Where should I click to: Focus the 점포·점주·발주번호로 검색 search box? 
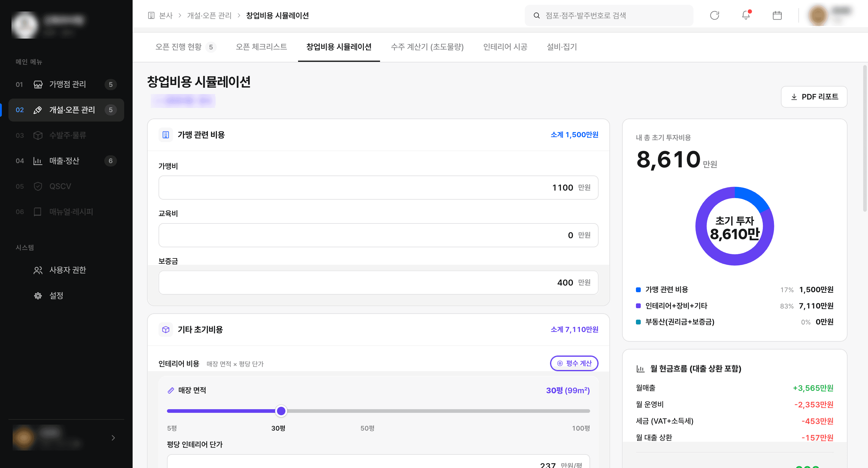pos(609,15)
